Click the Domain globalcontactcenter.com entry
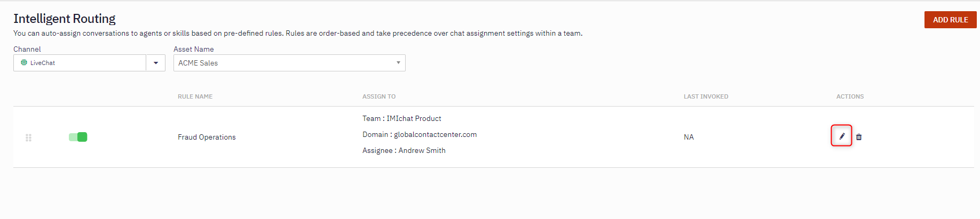Viewport: 980px width, 219px height. [x=420, y=134]
